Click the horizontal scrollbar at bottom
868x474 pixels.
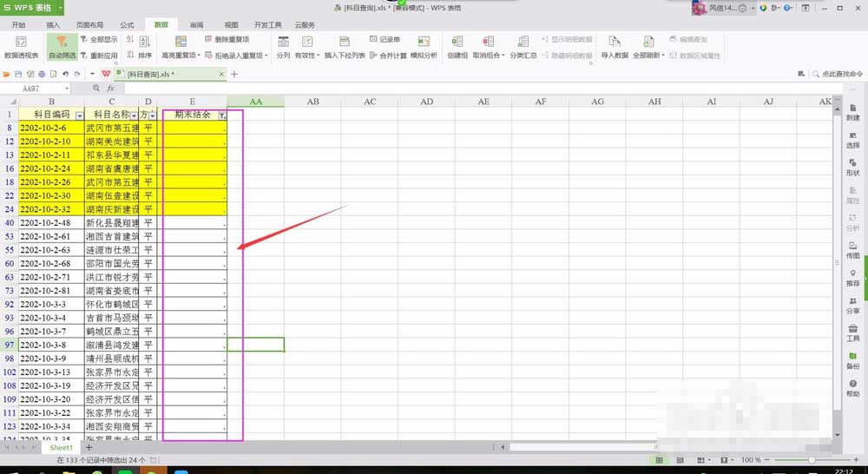pos(582,447)
